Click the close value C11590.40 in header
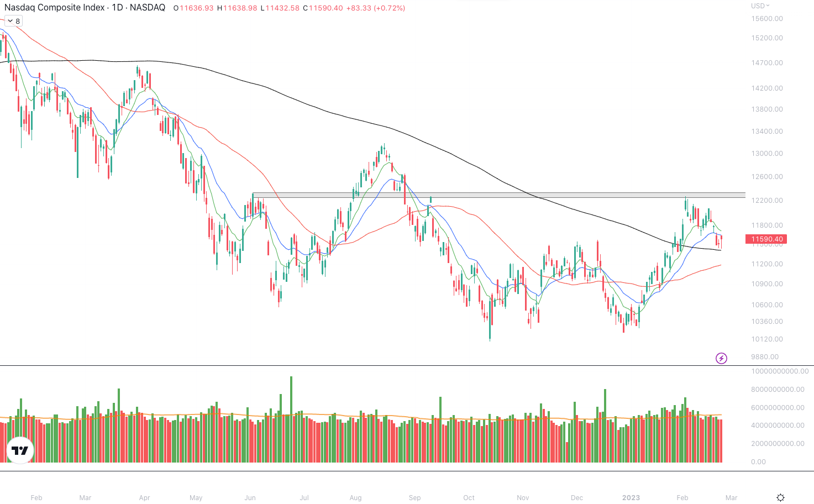Viewport: 814px width, 504px height. pyautogui.click(x=323, y=8)
